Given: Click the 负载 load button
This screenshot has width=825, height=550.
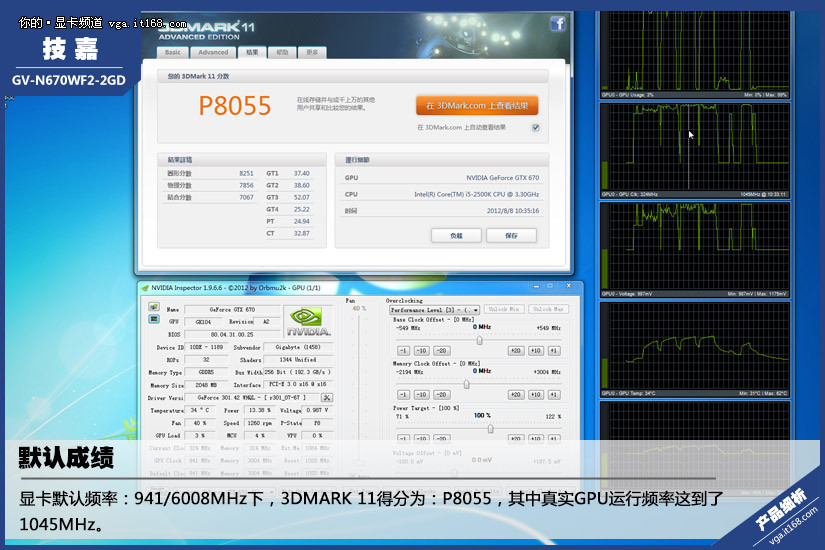Looking at the screenshot, I should (x=456, y=235).
